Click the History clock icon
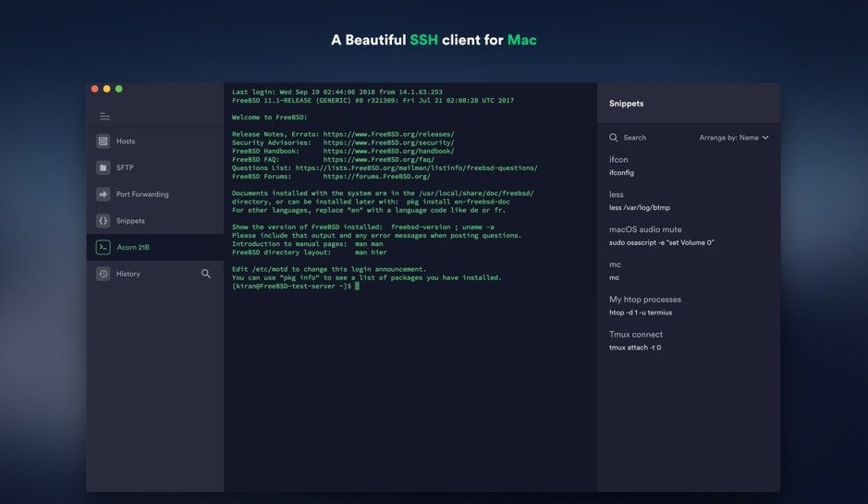 (104, 274)
